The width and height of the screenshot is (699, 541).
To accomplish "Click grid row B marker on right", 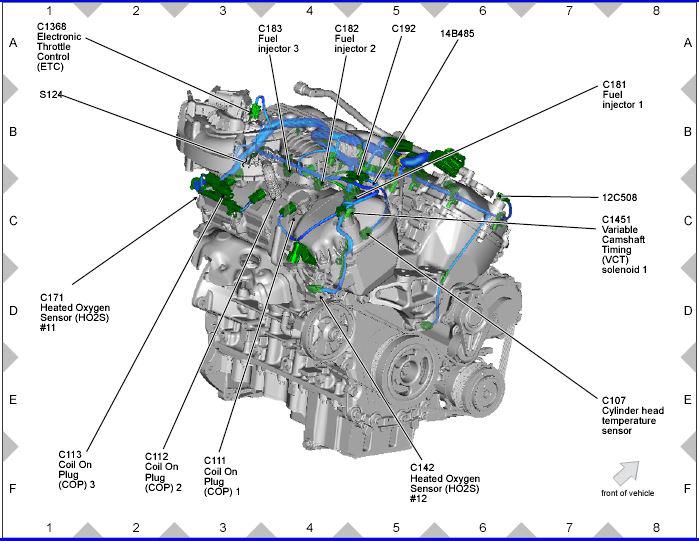I will (x=687, y=131).
